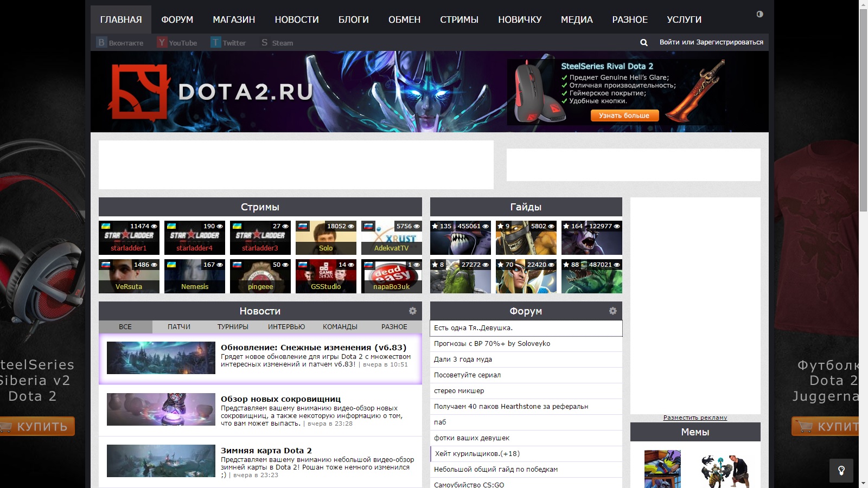Open the Twitter social icon link
Viewport: 868px width, 488px height.
coord(228,42)
